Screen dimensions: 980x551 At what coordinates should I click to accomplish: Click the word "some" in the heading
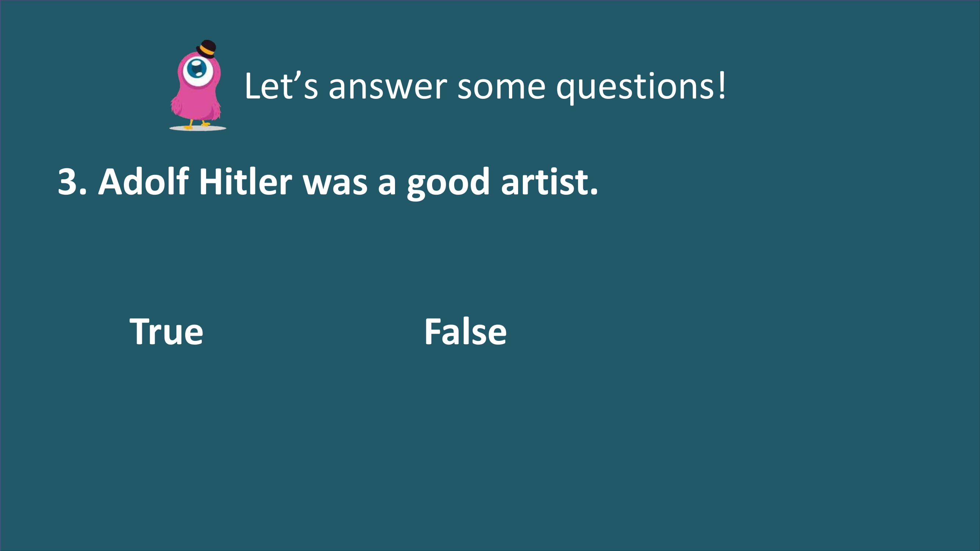click(x=502, y=88)
